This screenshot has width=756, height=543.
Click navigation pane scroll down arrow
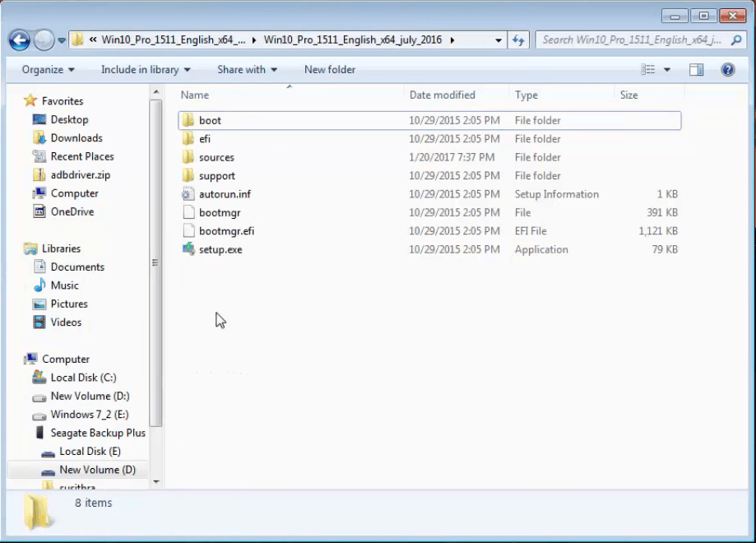pos(155,482)
